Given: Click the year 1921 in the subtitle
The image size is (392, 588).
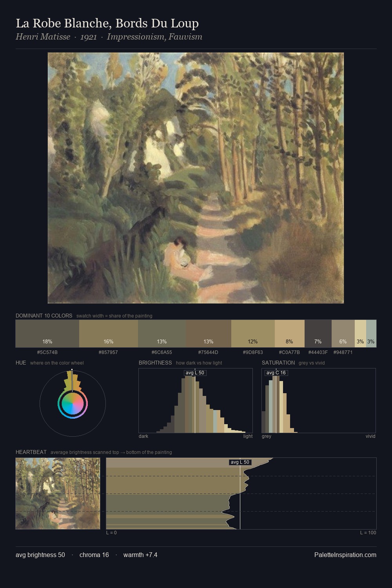Looking at the screenshot, I should pos(89,37).
